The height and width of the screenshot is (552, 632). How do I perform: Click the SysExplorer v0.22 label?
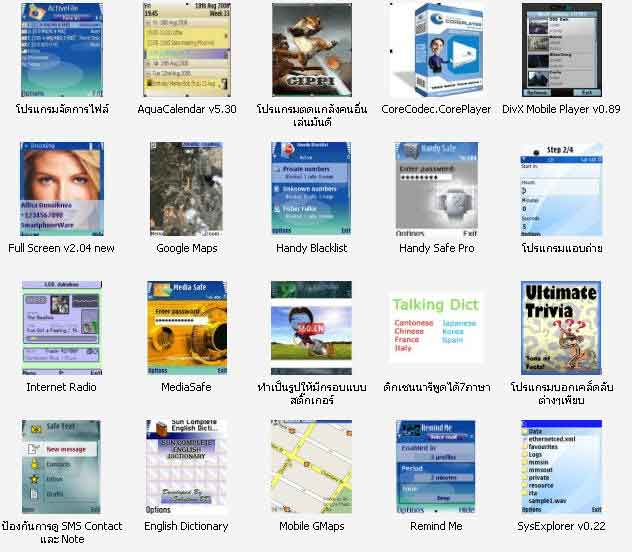pyautogui.click(x=561, y=526)
